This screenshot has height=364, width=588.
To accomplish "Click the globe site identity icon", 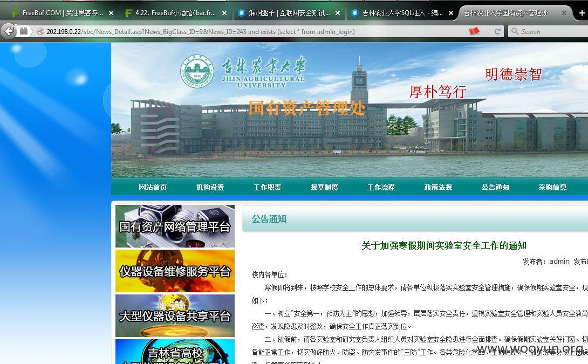I will click(x=40, y=31).
